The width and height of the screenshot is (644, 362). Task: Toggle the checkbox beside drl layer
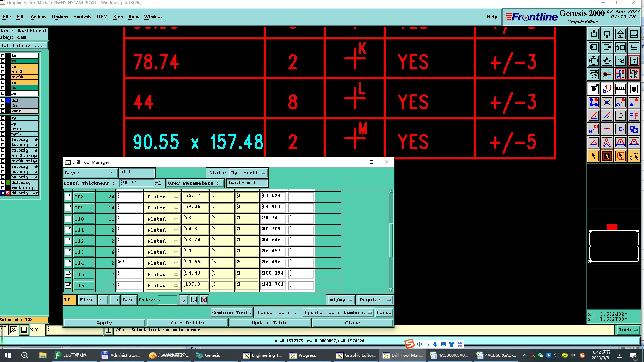[x=3, y=100]
